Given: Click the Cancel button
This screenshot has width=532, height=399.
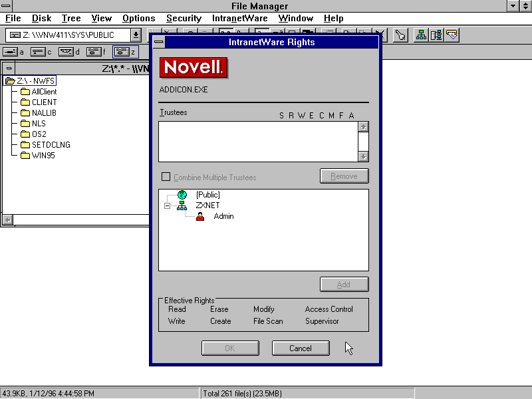Looking at the screenshot, I should click(x=301, y=348).
